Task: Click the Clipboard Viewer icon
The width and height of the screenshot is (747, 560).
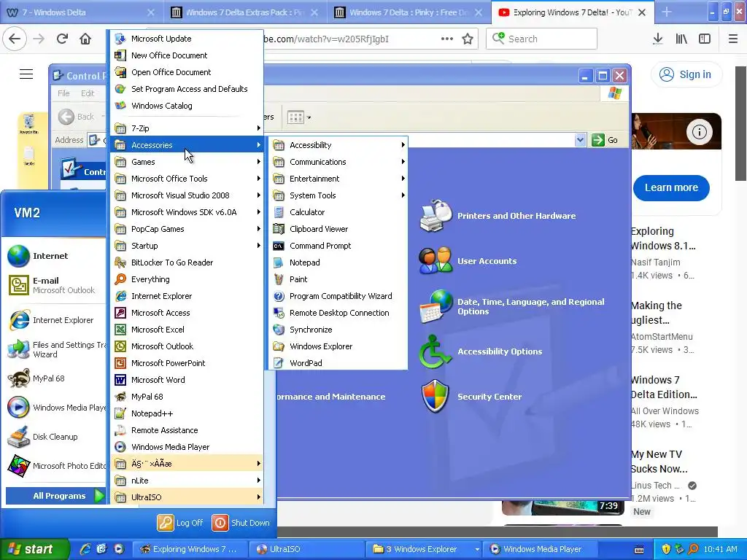Action: point(279,229)
